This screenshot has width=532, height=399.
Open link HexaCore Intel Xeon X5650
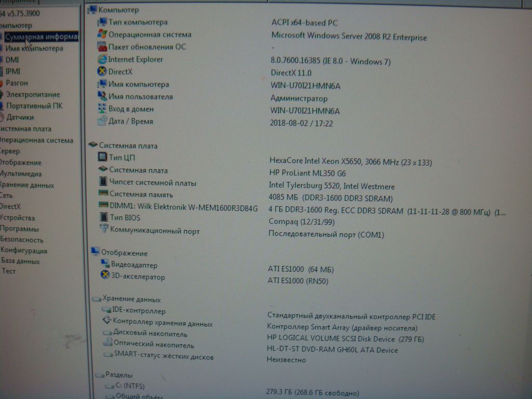coord(351,162)
